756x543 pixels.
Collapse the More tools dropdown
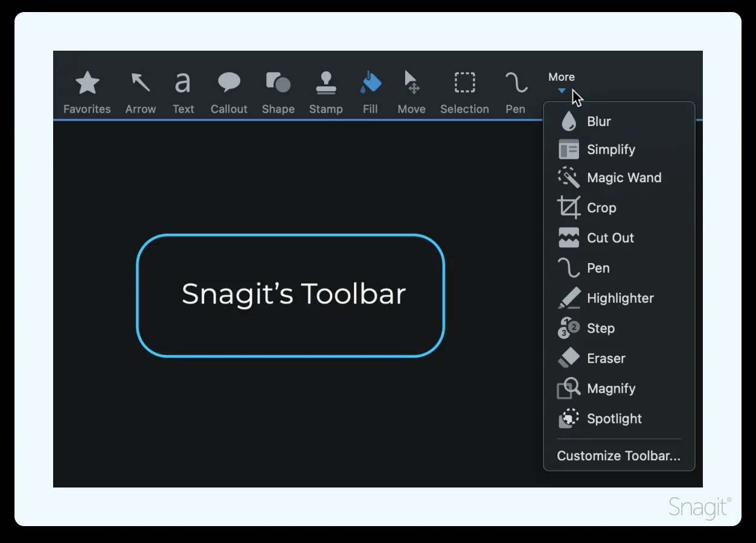point(562,83)
